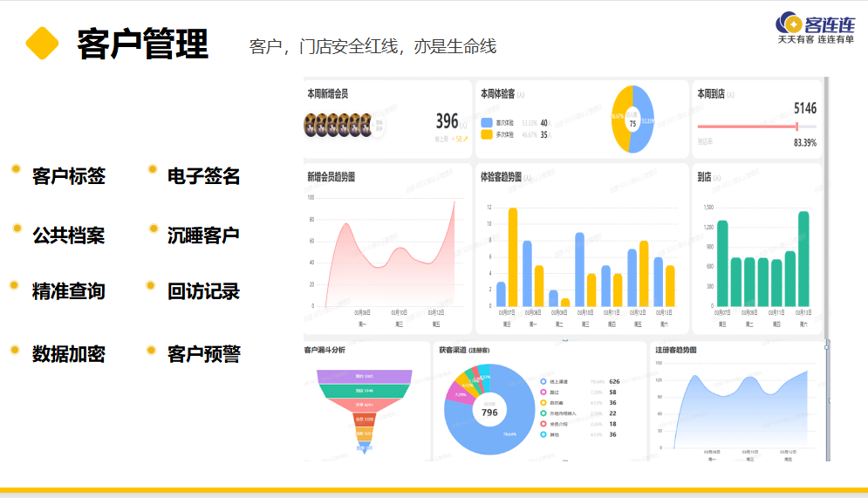Click the 5146 store visit number

point(805,108)
